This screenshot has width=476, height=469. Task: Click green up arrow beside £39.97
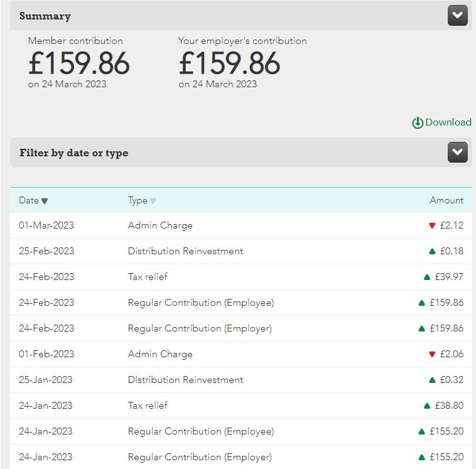tap(427, 277)
